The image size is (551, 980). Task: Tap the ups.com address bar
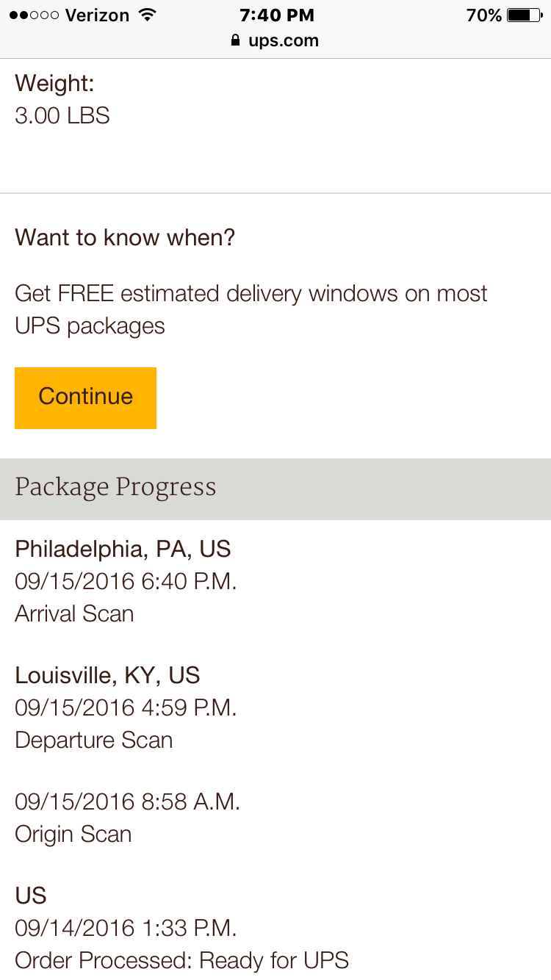pyautogui.click(x=275, y=40)
